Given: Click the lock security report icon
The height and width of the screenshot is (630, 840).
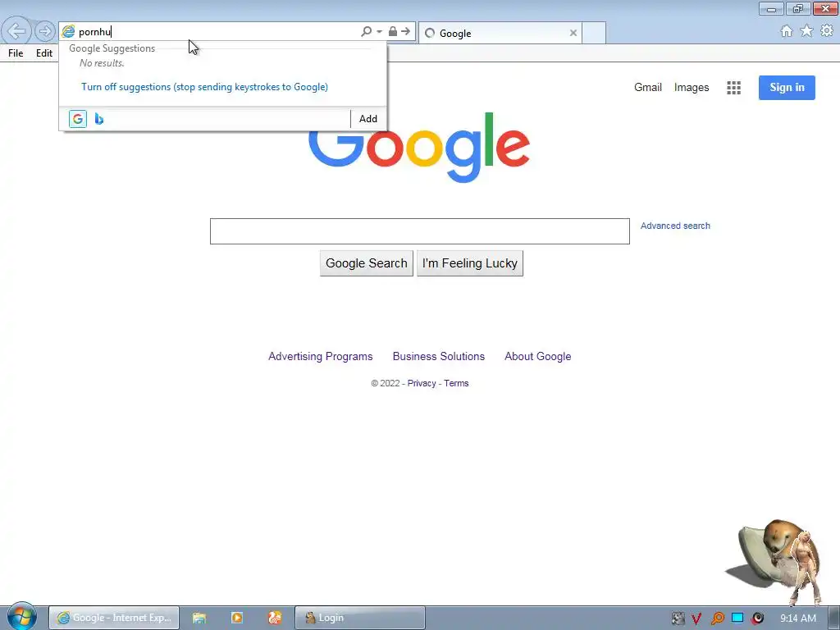Looking at the screenshot, I should tap(393, 32).
